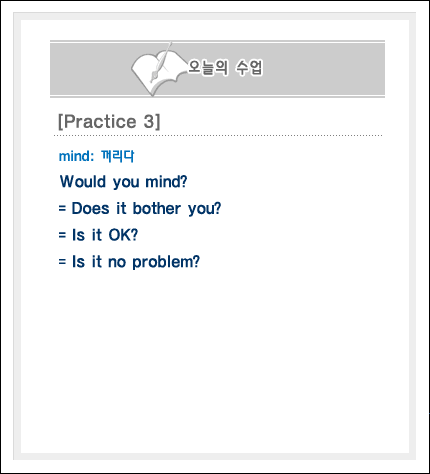Select the [Practice 3] heading
Screen dimensions: 430x474
coord(109,121)
